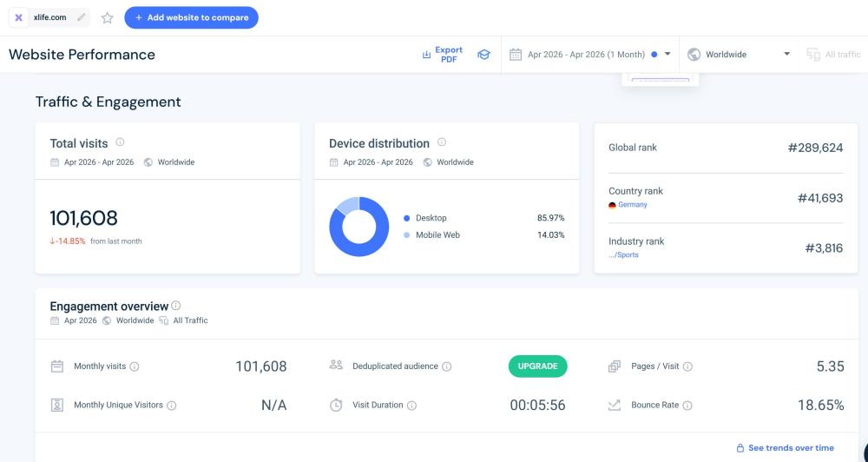Click the Monthly Unique Visitors person icon
This screenshot has width=868, height=462.
[x=57, y=405]
